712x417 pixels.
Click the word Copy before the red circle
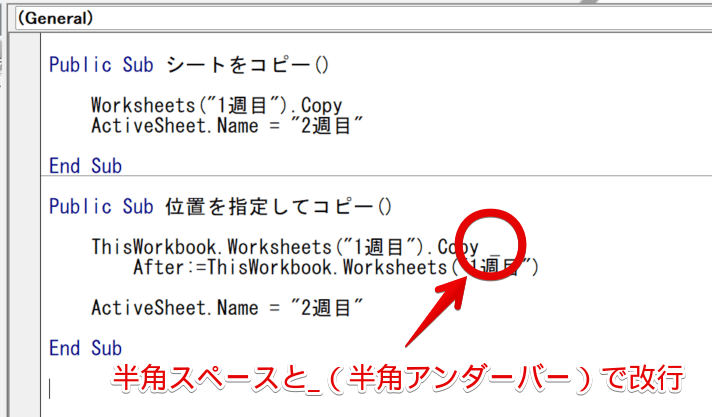tap(458, 247)
